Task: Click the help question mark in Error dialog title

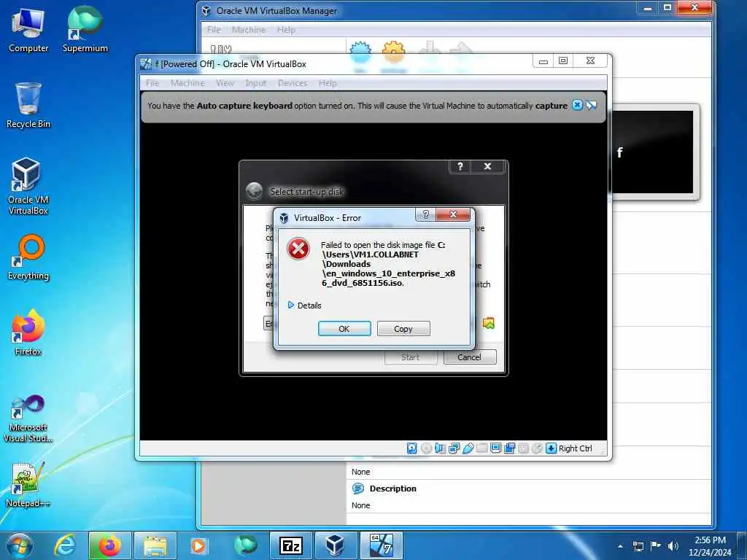Action: pos(426,215)
